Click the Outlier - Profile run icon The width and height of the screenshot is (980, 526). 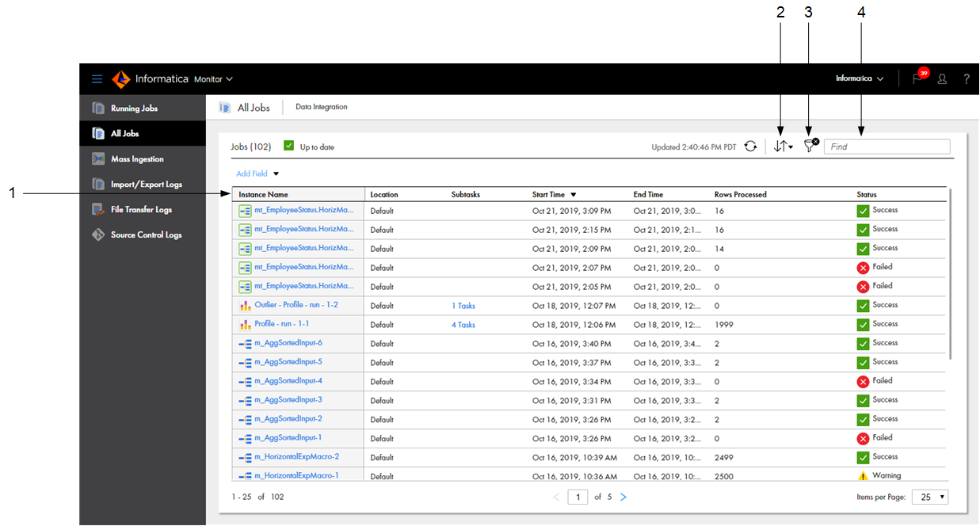pos(245,305)
